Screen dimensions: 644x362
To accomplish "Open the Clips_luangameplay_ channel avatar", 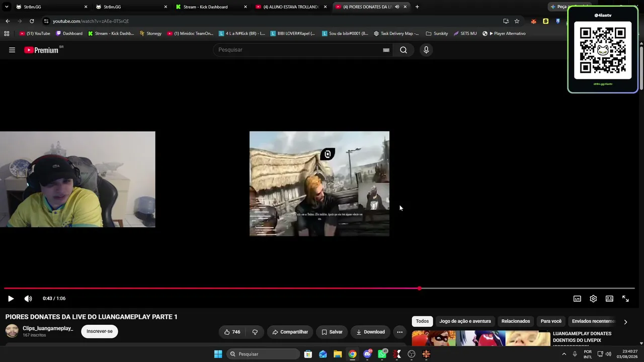I will (x=12, y=331).
